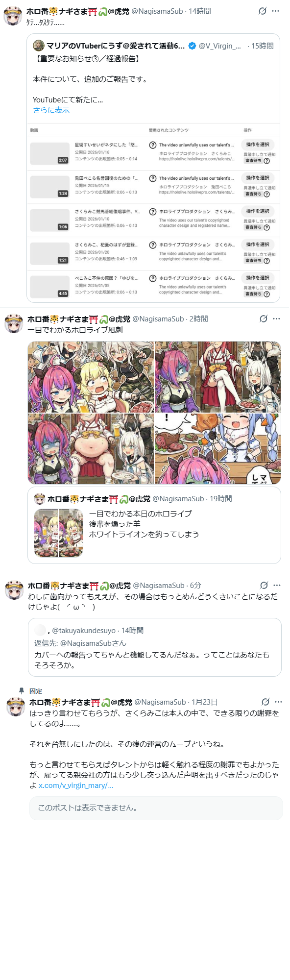Open the top-left illustration in the image grid
This screenshot has height=980, width=290.
coord(91,377)
